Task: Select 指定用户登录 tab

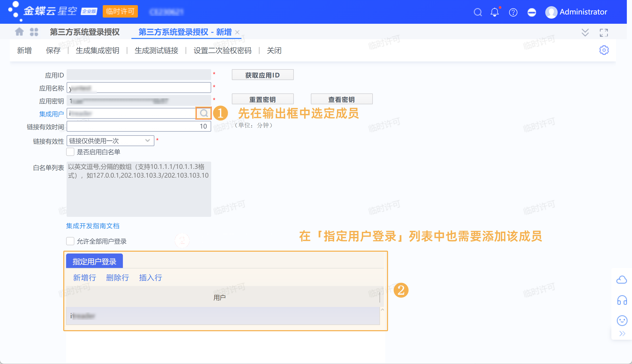Action: 94,261
